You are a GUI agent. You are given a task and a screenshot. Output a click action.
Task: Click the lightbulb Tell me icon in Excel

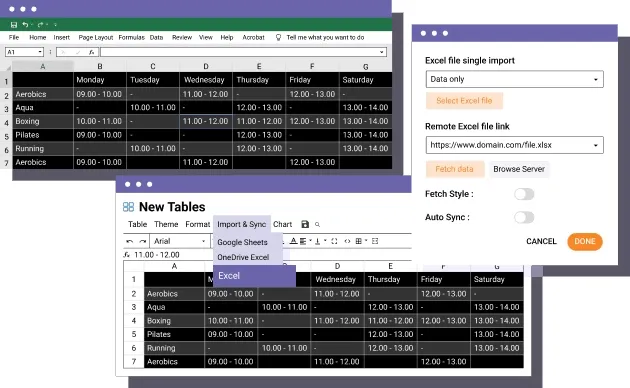point(278,37)
